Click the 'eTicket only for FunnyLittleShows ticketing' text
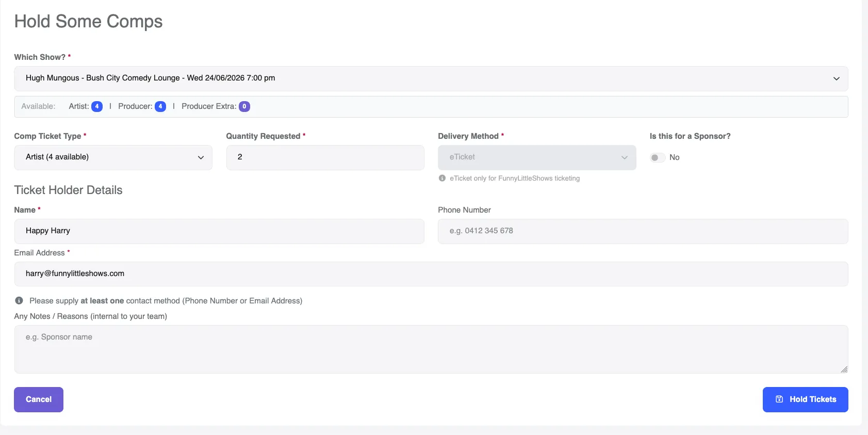Image resolution: width=868 pixels, height=435 pixels. 515,179
